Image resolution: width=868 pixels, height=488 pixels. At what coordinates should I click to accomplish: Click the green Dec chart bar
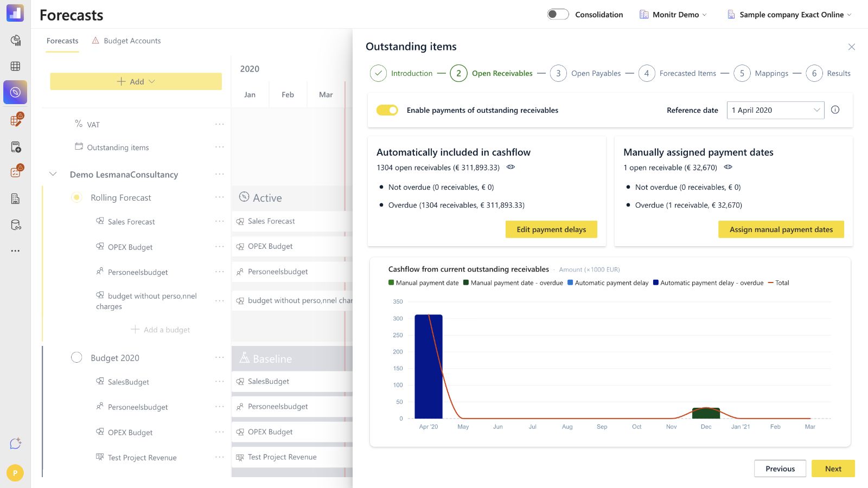706,413
